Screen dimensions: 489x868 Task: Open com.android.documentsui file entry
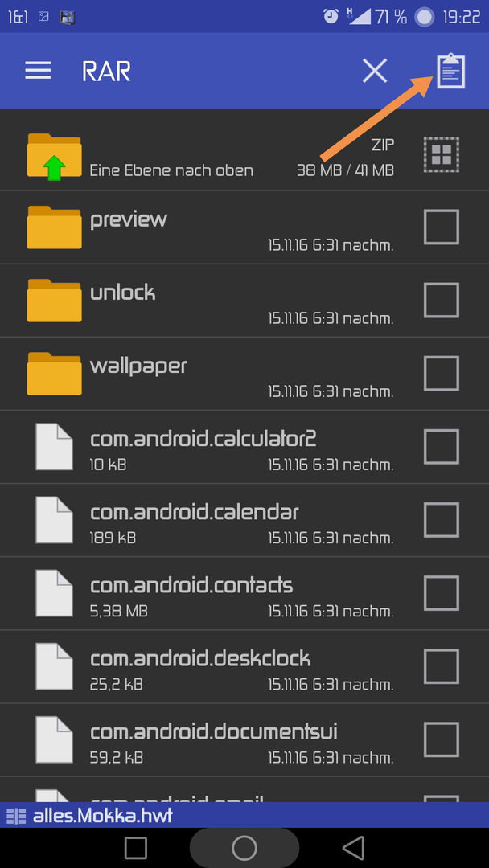(244, 739)
